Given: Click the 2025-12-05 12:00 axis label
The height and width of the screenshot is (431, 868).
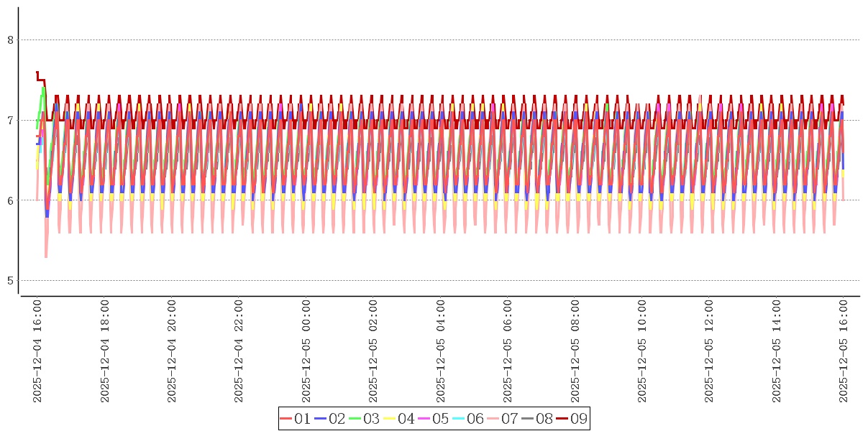Looking at the screenshot, I should coord(709,351).
